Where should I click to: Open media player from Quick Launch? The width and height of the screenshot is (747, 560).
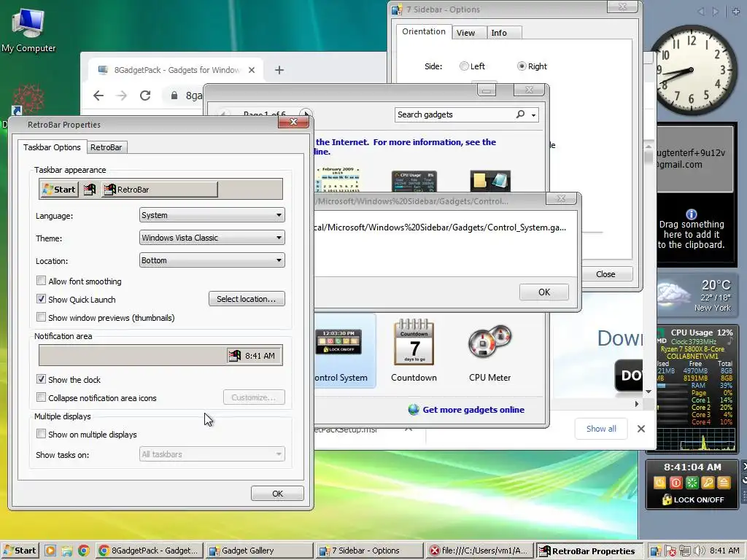coord(50,551)
